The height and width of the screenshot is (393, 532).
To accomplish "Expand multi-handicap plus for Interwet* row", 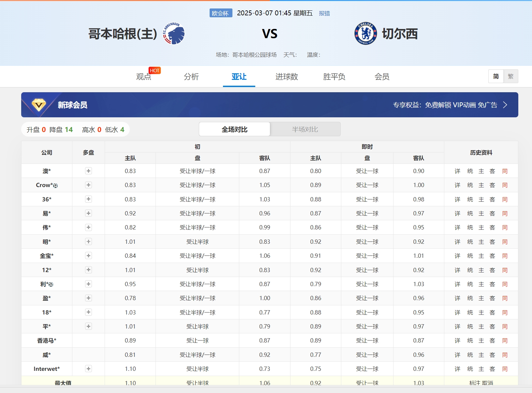I will (x=88, y=369).
